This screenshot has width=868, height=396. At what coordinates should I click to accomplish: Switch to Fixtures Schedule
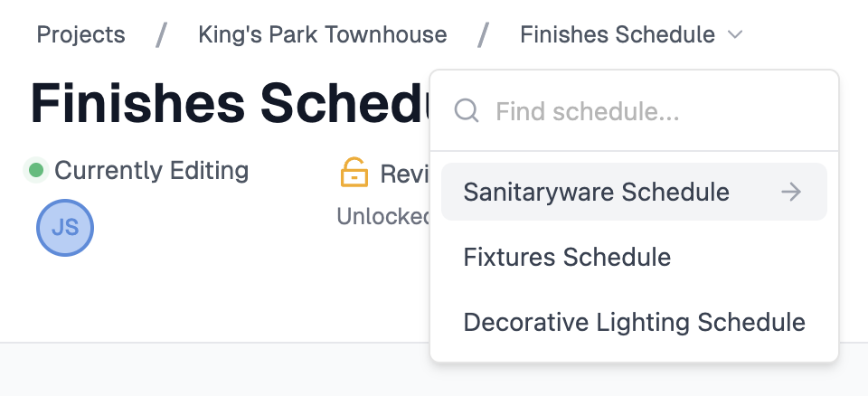[567, 258]
